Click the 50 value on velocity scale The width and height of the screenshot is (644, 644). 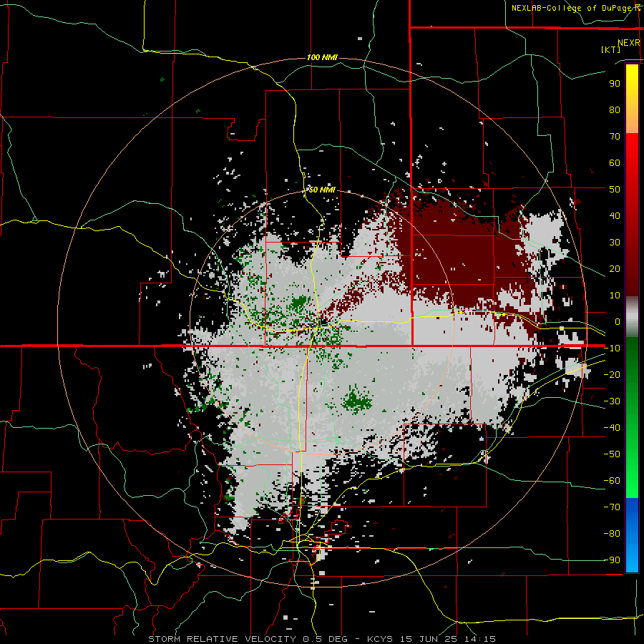(615, 190)
